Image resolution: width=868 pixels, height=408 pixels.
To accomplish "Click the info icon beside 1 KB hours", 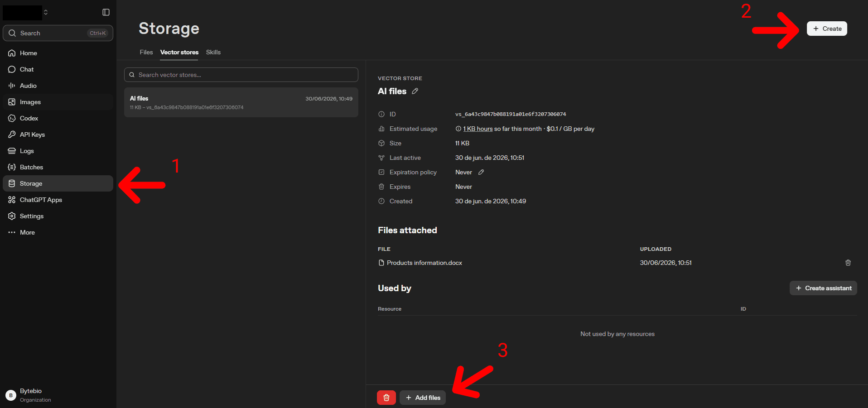I will tap(458, 129).
